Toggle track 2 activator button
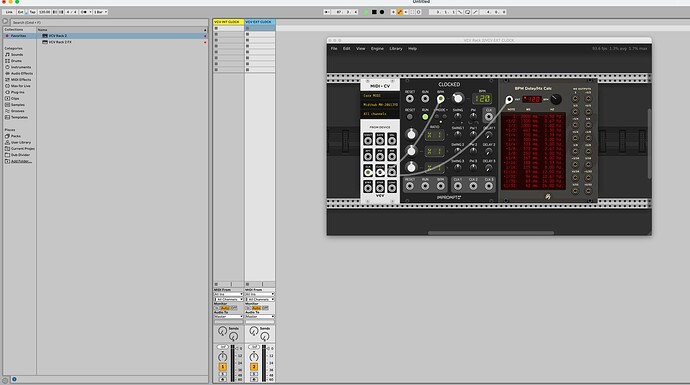 point(254,367)
